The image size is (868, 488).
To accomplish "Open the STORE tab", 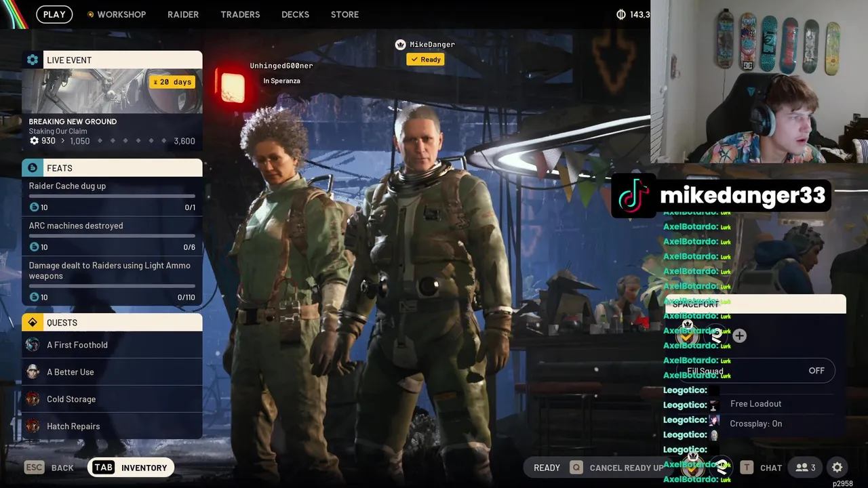I will [344, 14].
